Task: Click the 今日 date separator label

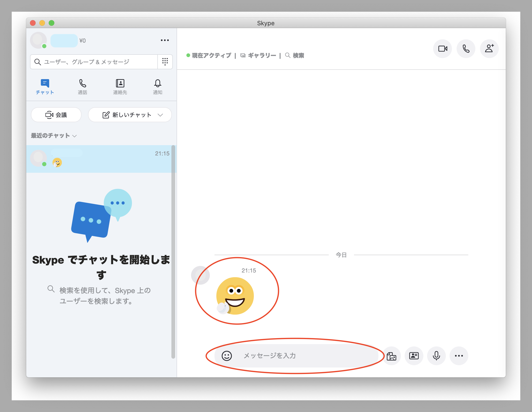Action: click(x=341, y=255)
